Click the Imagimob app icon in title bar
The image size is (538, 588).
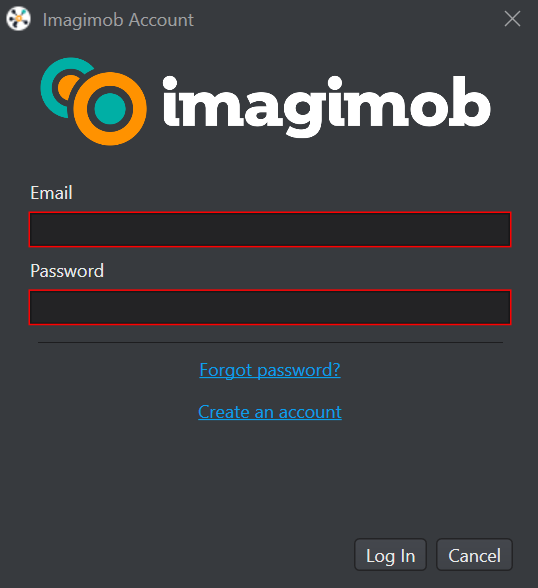[x=18, y=19]
